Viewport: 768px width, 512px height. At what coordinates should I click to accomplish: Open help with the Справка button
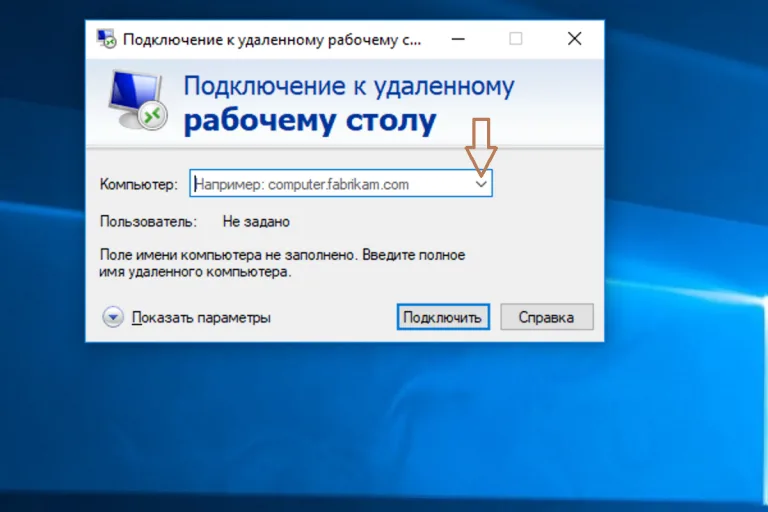(x=547, y=317)
